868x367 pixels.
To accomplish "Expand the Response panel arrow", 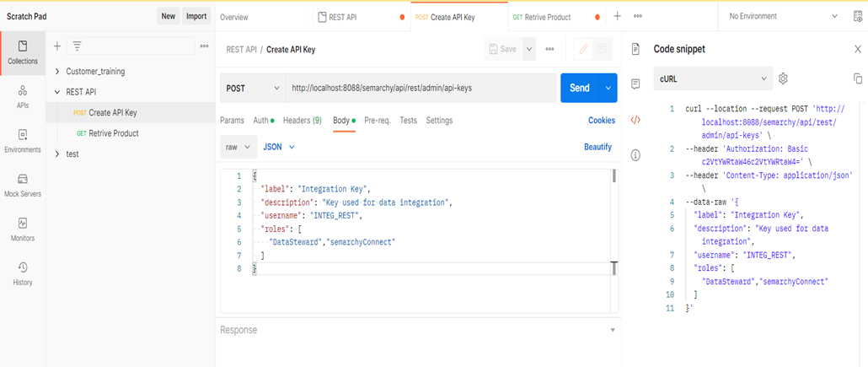I will point(613,331).
